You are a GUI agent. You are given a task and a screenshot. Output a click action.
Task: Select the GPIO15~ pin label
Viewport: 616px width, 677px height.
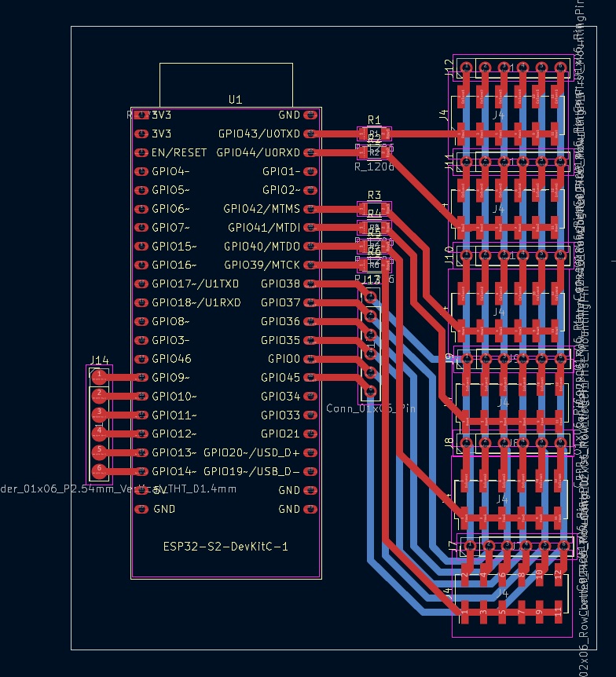(174, 247)
